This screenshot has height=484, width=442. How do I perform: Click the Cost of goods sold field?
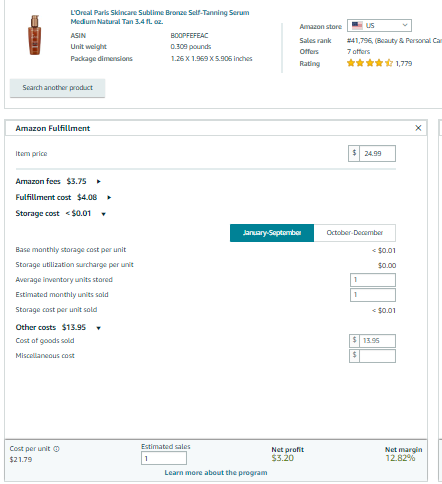coord(377,341)
